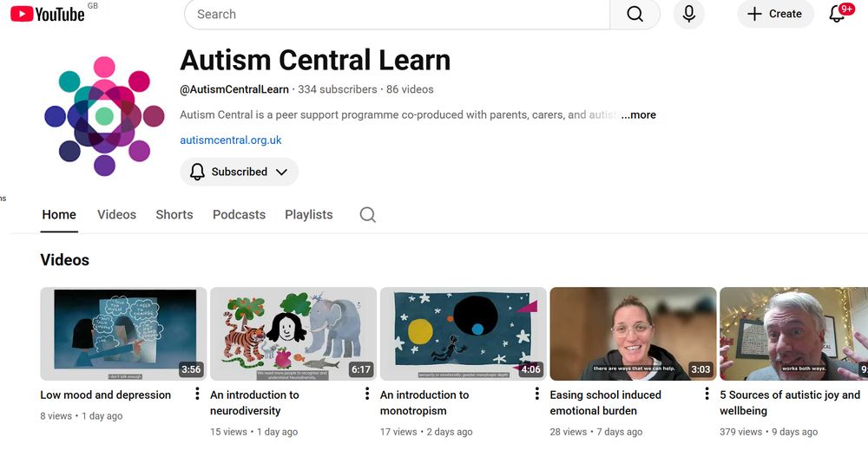The width and height of the screenshot is (868, 450).
Task: Click the 379 views 9 days ago text
Action: coord(768,432)
